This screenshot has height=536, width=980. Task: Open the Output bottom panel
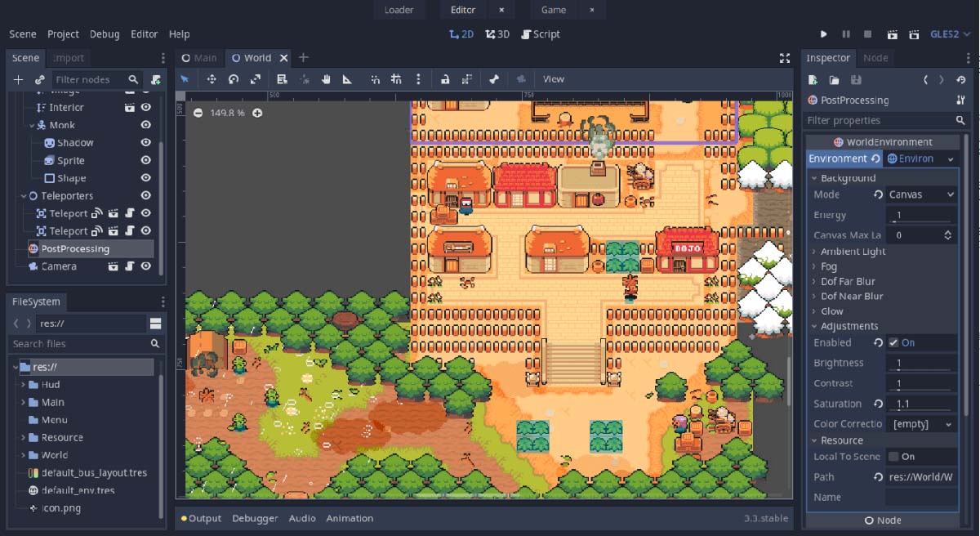(201, 519)
